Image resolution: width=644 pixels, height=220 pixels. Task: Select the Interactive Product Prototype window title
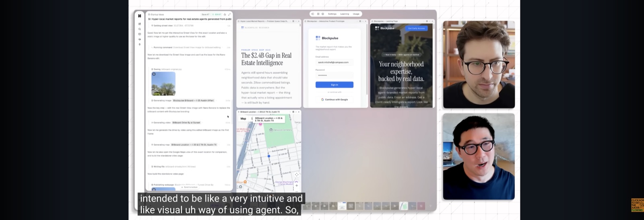(x=326, y=21)
